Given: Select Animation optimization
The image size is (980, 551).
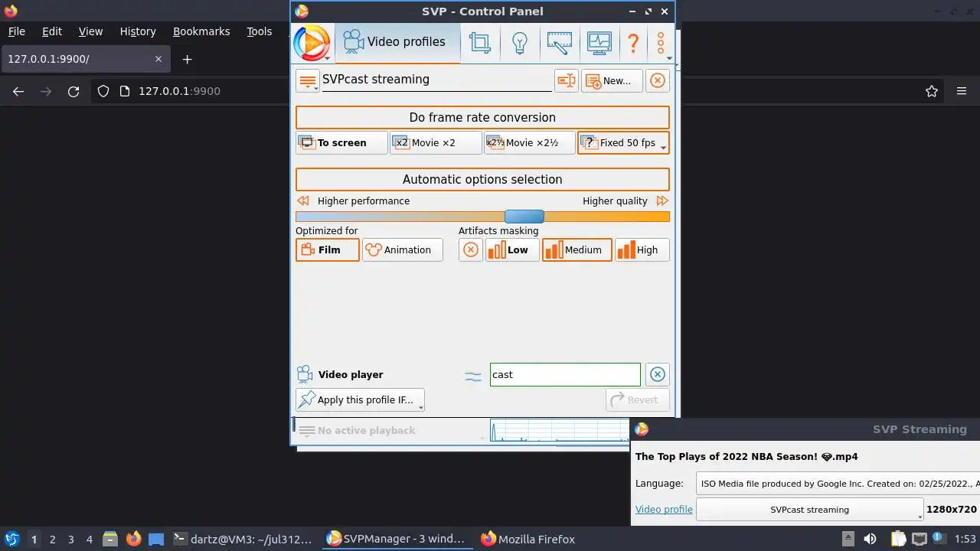Looking at the screenshot, I should tap(402, 250).
